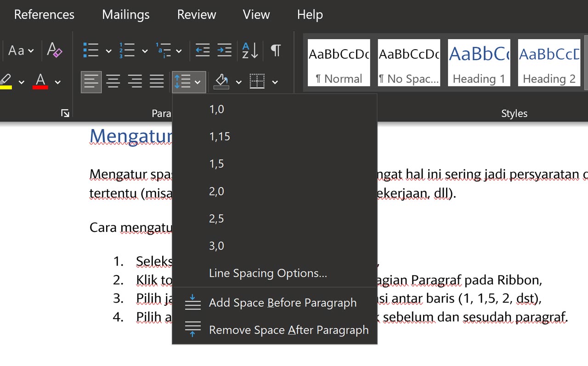Apply red font color
This screenshot has height=366, width=588.
[40, 81]
